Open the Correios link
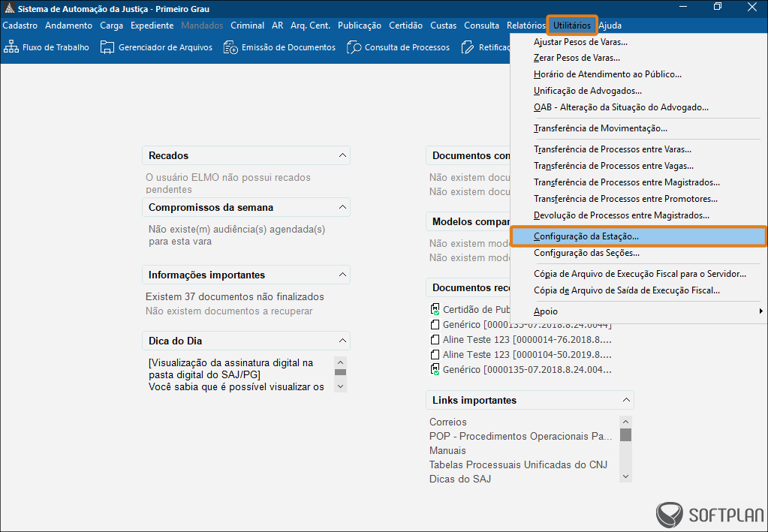The image size is (768, 532). (447, 422)
